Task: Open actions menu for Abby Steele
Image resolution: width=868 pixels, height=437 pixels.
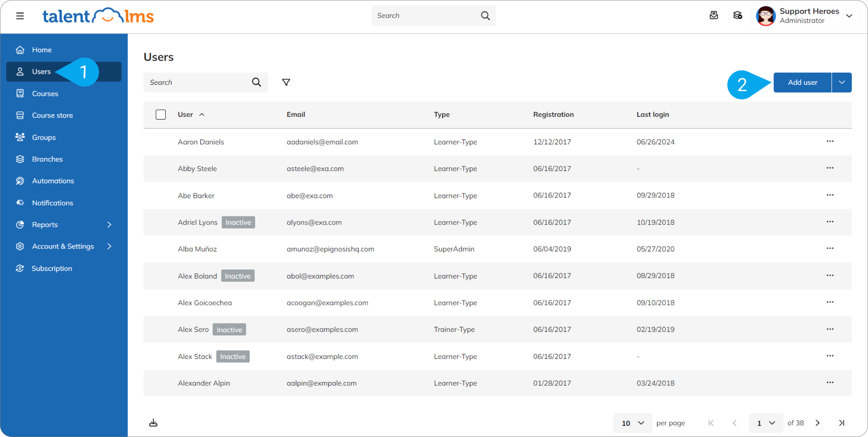Action: 830,168
